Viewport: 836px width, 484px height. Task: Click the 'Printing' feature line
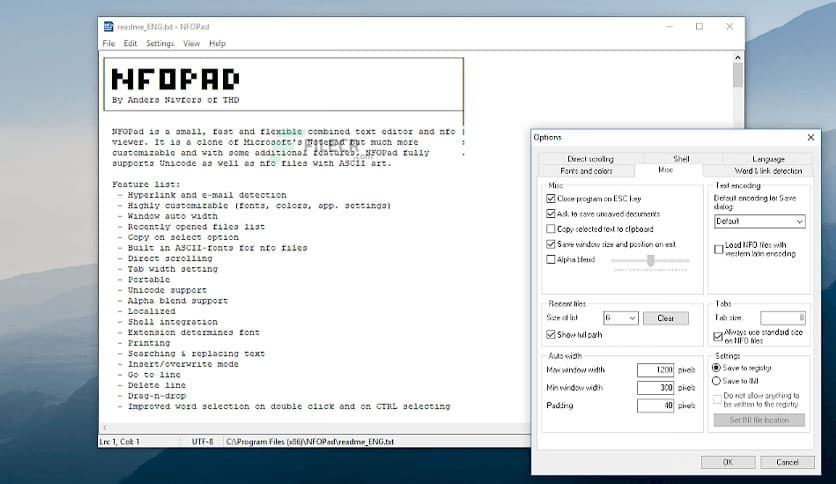pos(149,343)
